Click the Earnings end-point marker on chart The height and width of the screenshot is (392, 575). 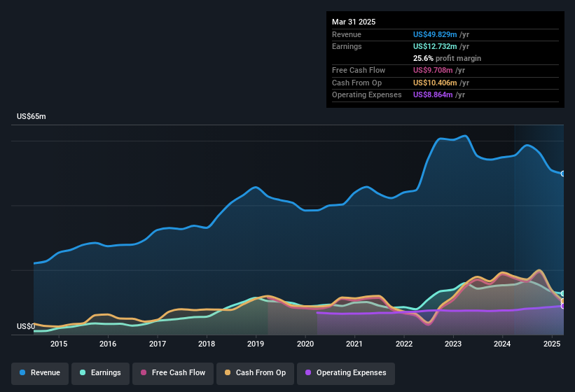click(x=563, y=293)
